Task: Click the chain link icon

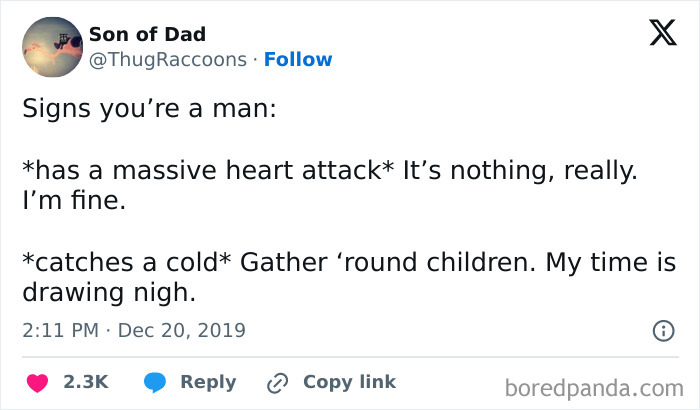Action: [x=277, y=382]
